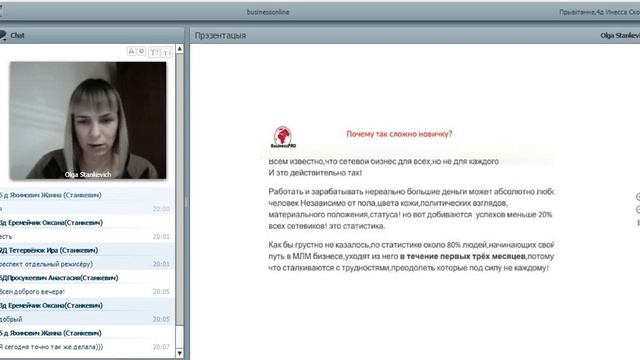Click the Еремейчик Оксана name above 'добрый'
640x360 pixels.
(x=51, y=306)
